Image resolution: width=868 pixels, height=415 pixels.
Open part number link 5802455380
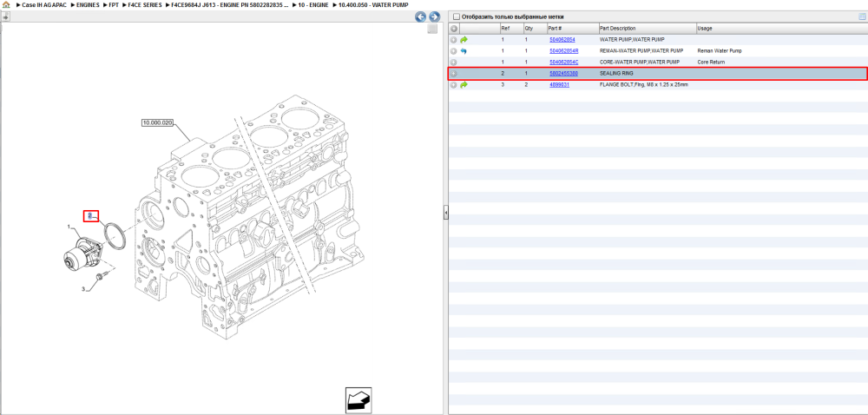click(563, 74)
